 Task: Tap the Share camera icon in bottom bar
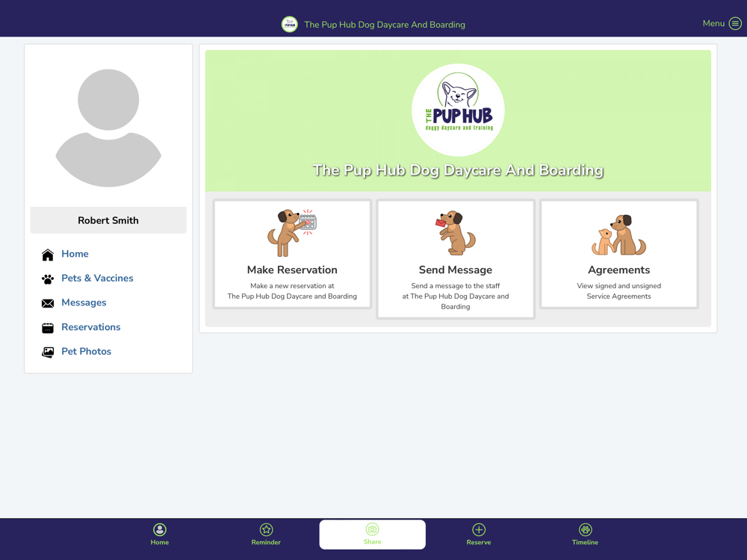click(372, 529)
